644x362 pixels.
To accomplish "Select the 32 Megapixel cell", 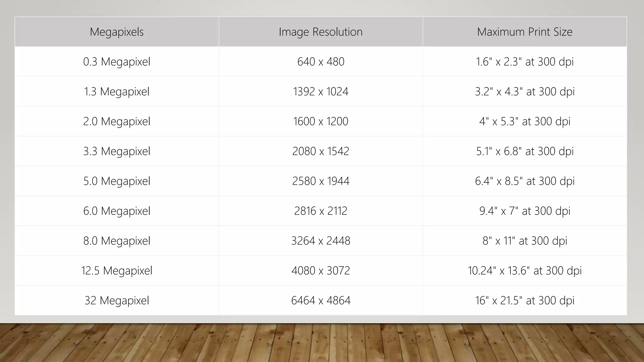I will (117, 300).
